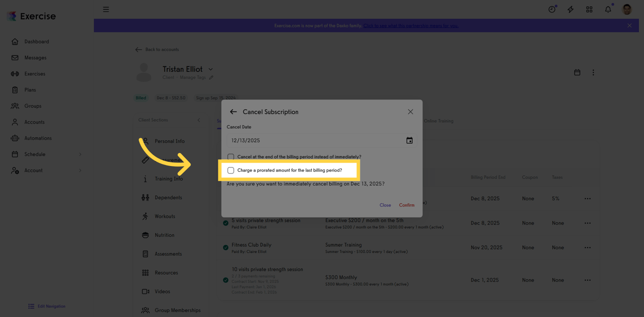Switch to the Online Training tab
Viewport: 644px width, 317px height.
[x=438, y=121]
